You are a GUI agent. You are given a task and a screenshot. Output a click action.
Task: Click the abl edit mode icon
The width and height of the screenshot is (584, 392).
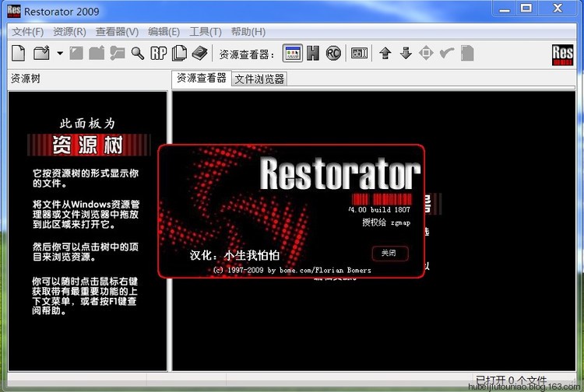coord(360,53)
